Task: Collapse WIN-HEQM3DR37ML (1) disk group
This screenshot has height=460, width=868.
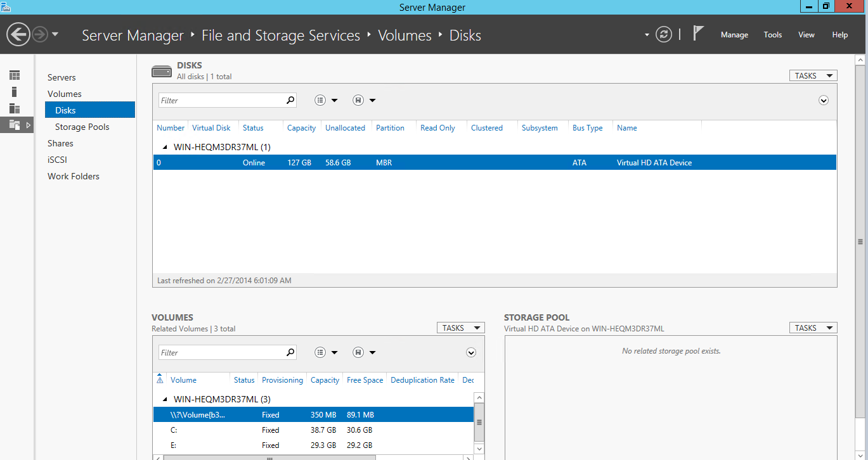Action: 165,147
